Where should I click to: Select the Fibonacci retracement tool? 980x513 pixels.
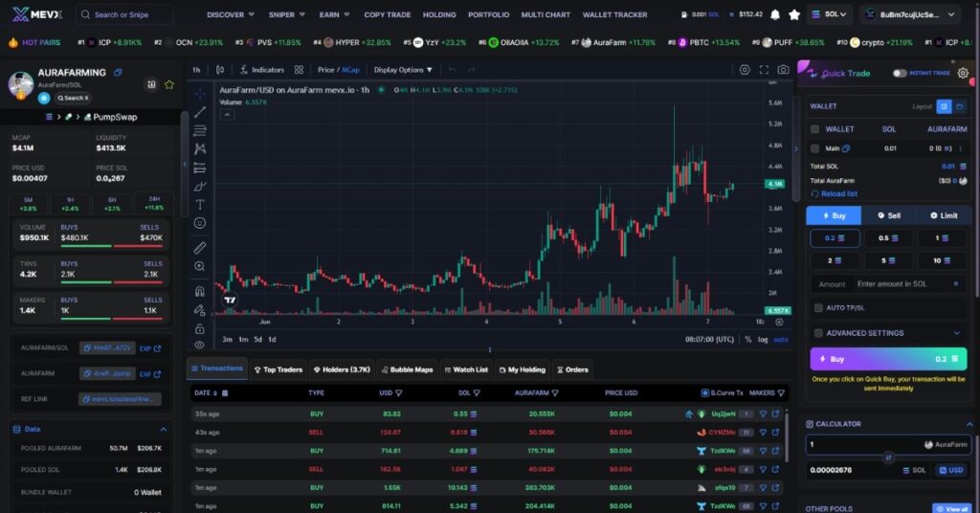pos(199,130)
